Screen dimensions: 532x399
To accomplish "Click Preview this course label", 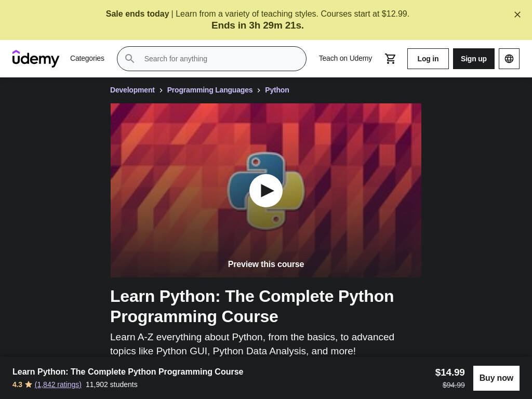I will tap(266, 264).
